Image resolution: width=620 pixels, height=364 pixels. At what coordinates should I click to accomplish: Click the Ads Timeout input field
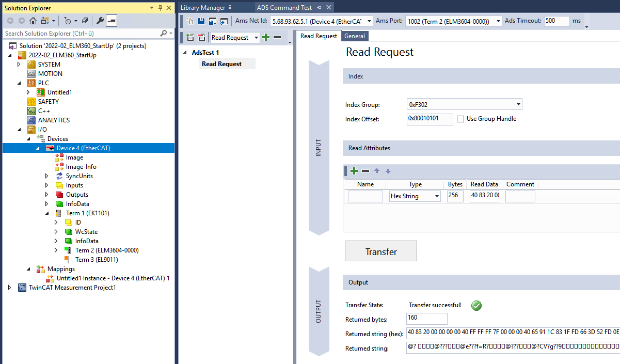tap(557, 21)
